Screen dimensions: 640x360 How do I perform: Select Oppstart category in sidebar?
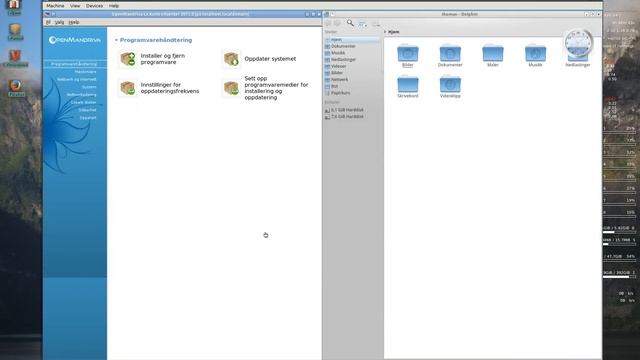(88, 118)
